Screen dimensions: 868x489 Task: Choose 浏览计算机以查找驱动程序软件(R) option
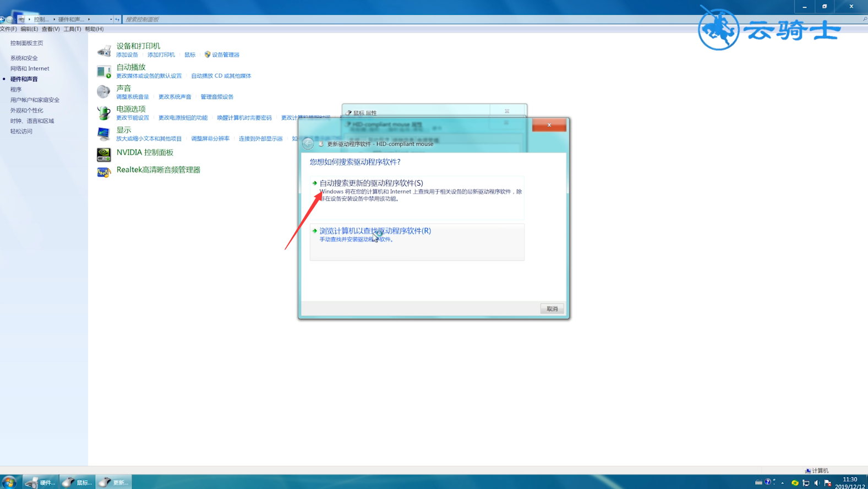(x=417, y=242)
